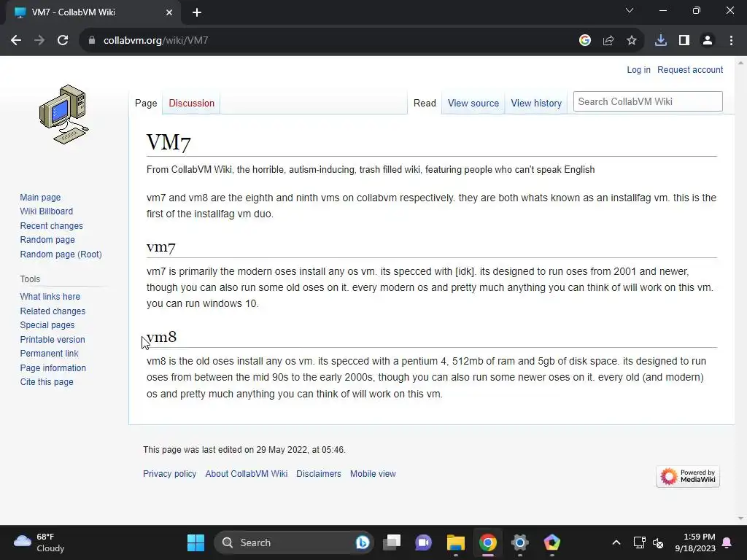The image size is (747, 560).
Task: Click the Log in link
Action: 638,70
